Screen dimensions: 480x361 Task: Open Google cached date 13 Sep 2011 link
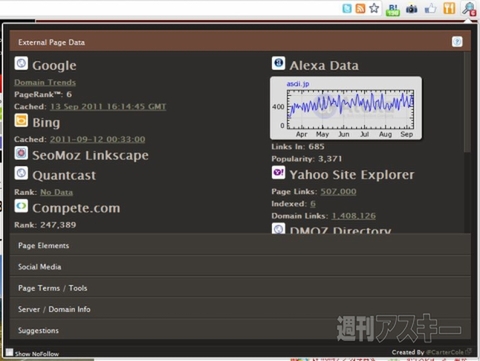[108, 107]
